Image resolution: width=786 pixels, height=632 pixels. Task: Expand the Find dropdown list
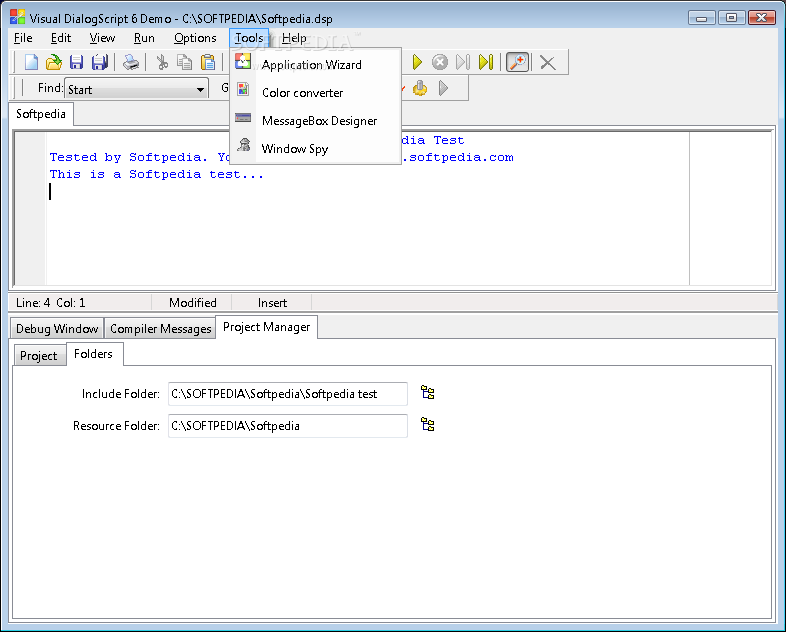point(201,90)
